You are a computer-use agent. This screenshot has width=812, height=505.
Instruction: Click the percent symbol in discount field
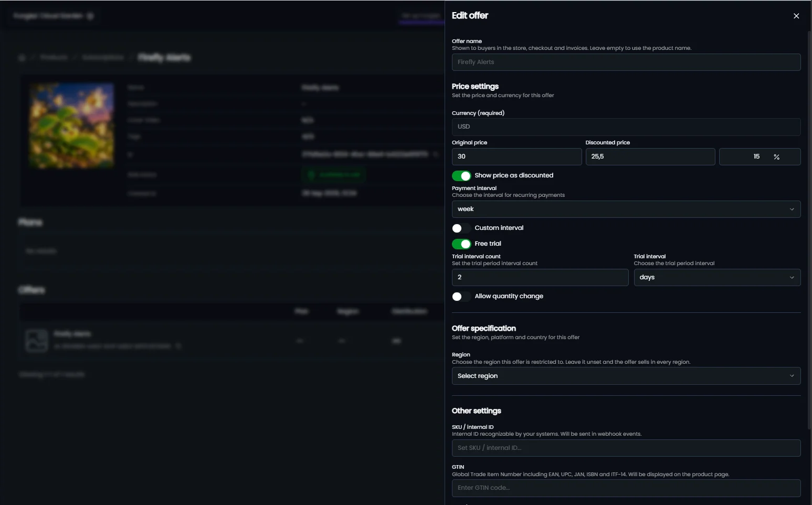point(776,156)
